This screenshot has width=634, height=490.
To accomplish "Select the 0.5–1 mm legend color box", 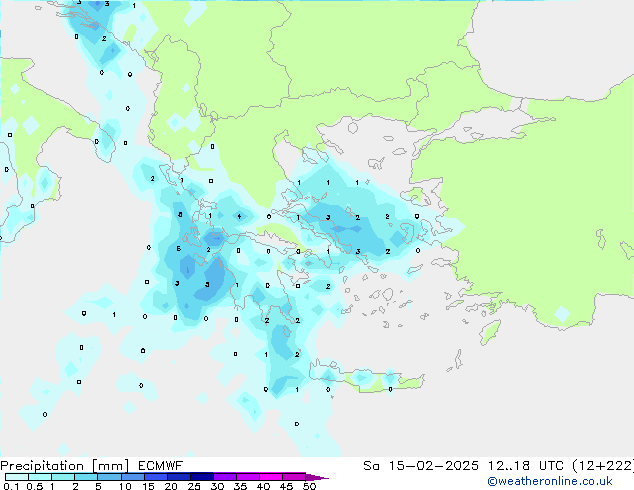I will click(x=40, y=477).
